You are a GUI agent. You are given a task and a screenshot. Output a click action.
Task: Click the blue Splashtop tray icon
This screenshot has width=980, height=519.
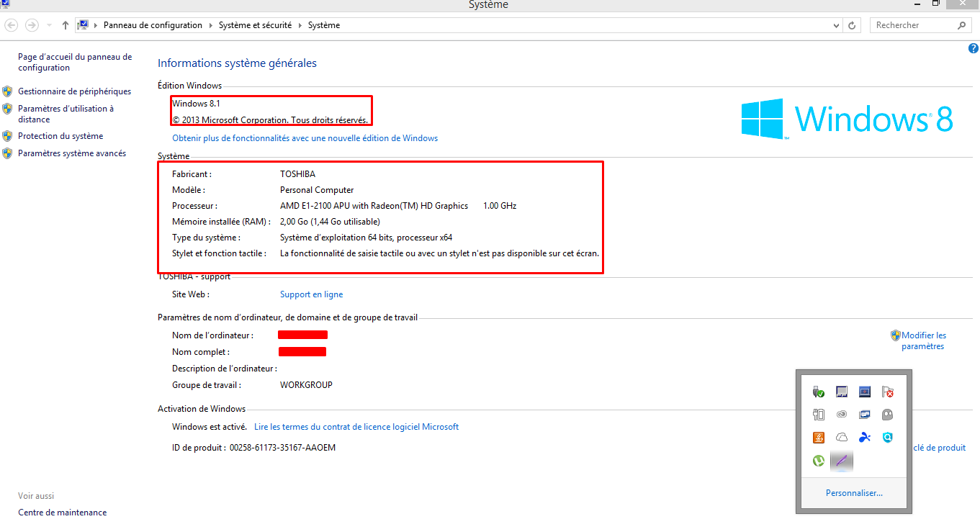(x=865, y=438)
